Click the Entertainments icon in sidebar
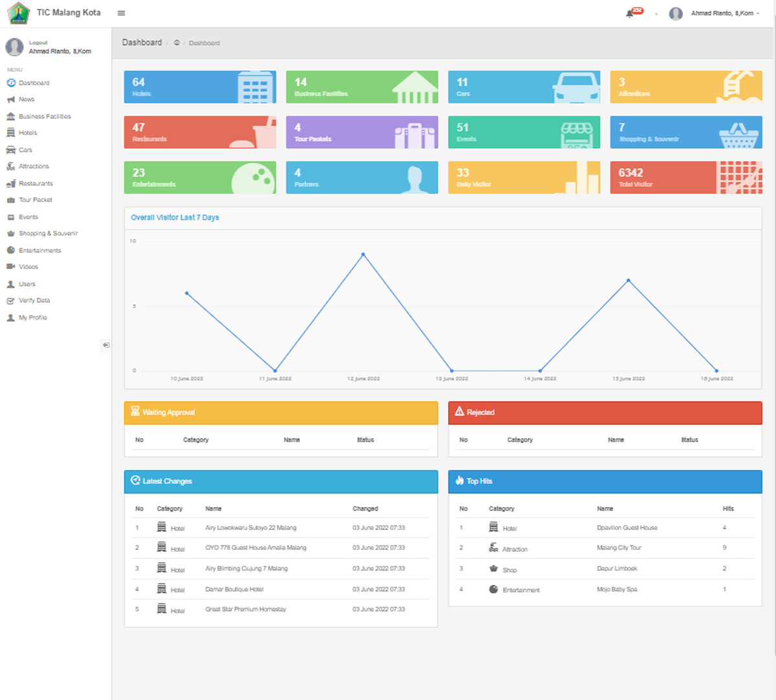The image size is (776, 700). click(10, 250)
